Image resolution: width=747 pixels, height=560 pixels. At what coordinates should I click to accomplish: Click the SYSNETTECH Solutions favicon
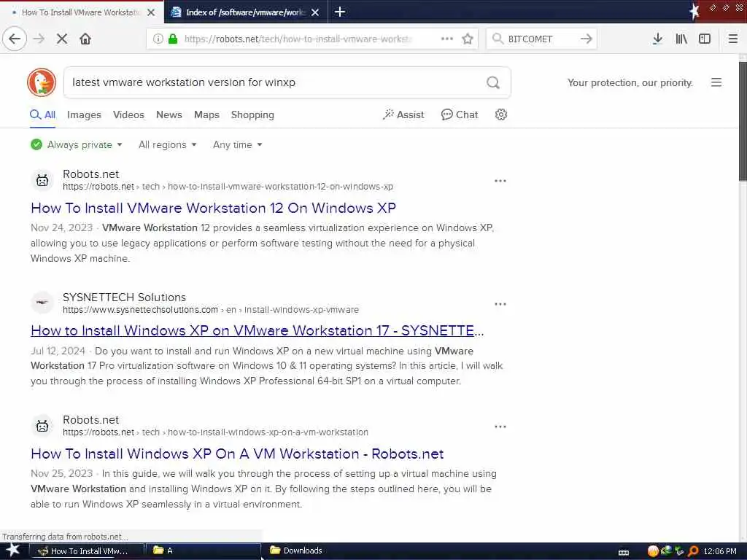pyautogui.click(x=42, y=303)
